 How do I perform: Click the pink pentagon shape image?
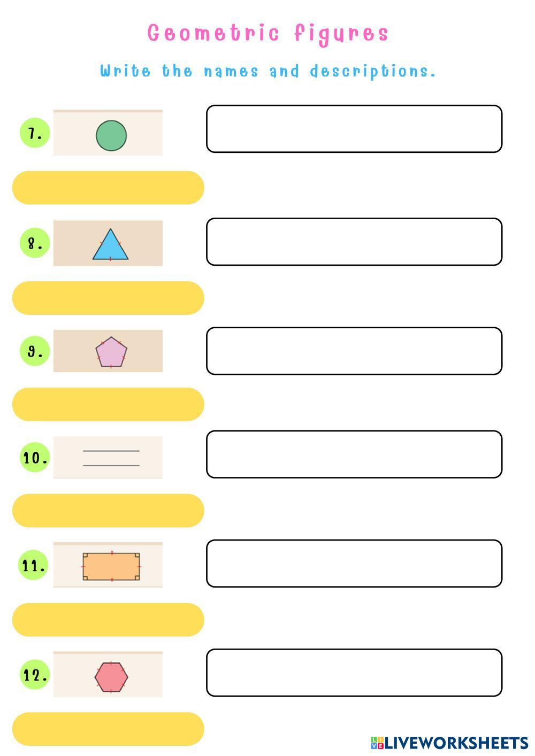point(111,352)
